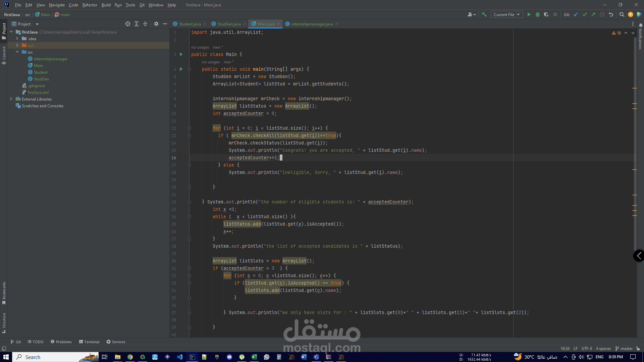Open the Current File run configuration dropdown
The height and width of the screenshot is (362, 644).
coord(506,15)
